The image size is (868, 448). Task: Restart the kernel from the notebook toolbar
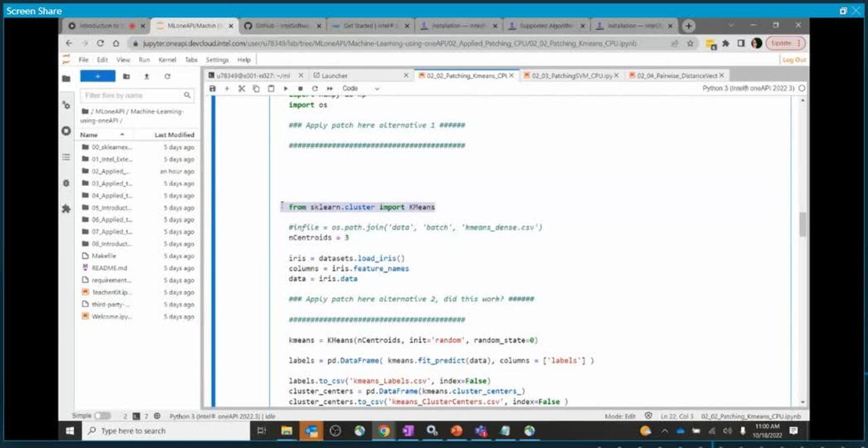[x=315, y=89]
